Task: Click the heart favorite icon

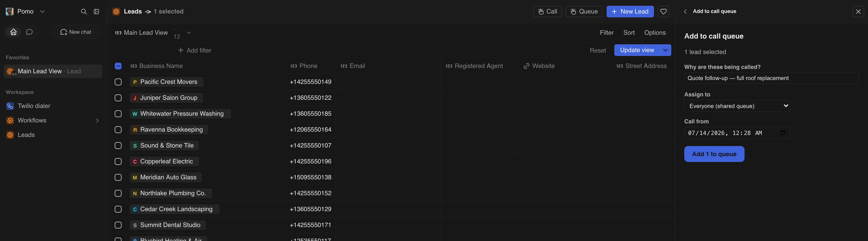Action: tap(663, 11)
